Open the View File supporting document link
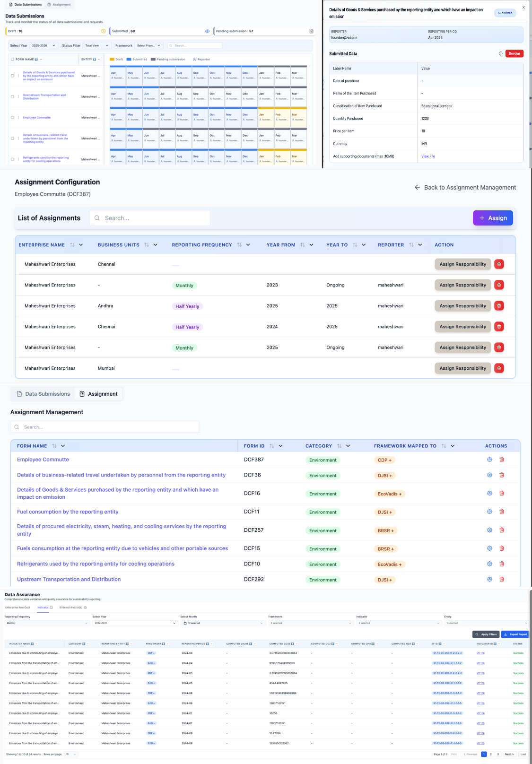 pyautogui.click(x=428, y=156)
